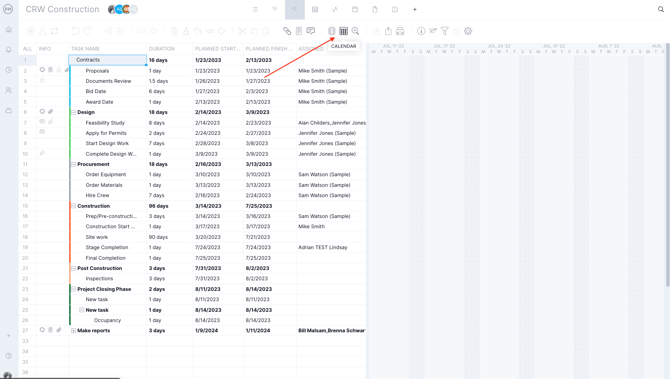Click the 90 days duration cell
This screenshot has width=670, height=379.
click(x=170, y=237)
